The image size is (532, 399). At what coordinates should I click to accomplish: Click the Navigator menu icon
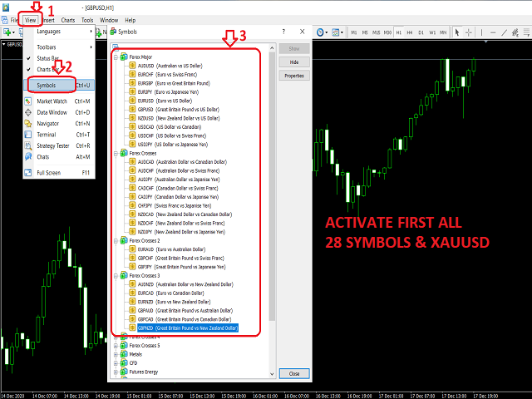28,123
